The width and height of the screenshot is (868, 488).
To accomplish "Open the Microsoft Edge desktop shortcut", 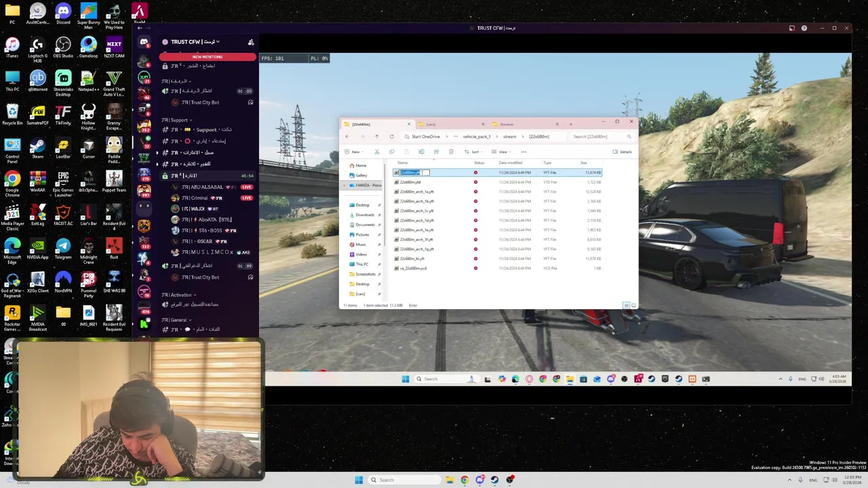I will pyautogui.click(x=12, y=250).
